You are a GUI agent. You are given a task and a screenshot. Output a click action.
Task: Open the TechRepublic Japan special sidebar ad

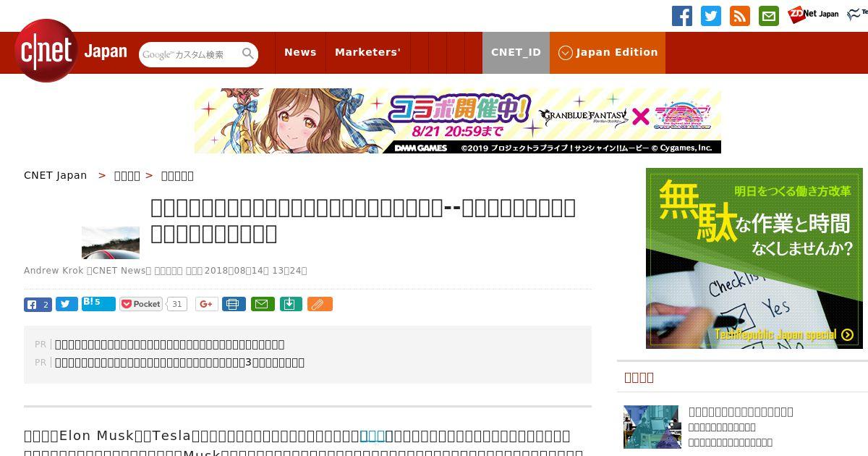coord(754,258)
